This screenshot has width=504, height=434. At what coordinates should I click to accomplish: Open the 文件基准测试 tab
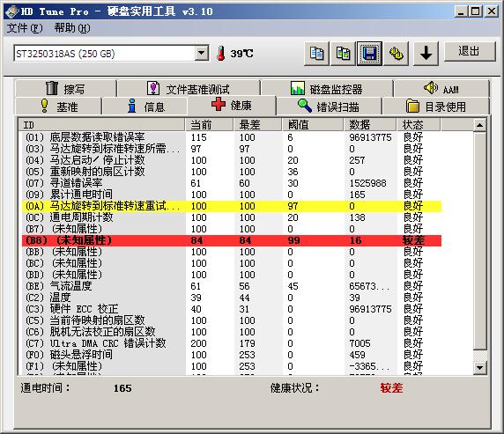tap(189, 88)
